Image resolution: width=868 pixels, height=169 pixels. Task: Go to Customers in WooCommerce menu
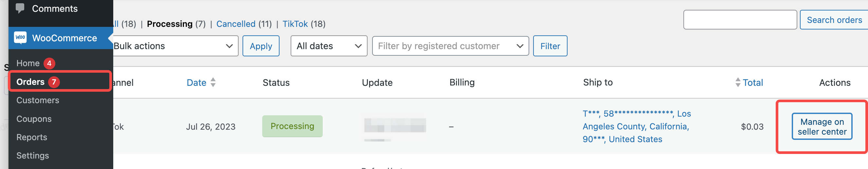click(38, 100)
